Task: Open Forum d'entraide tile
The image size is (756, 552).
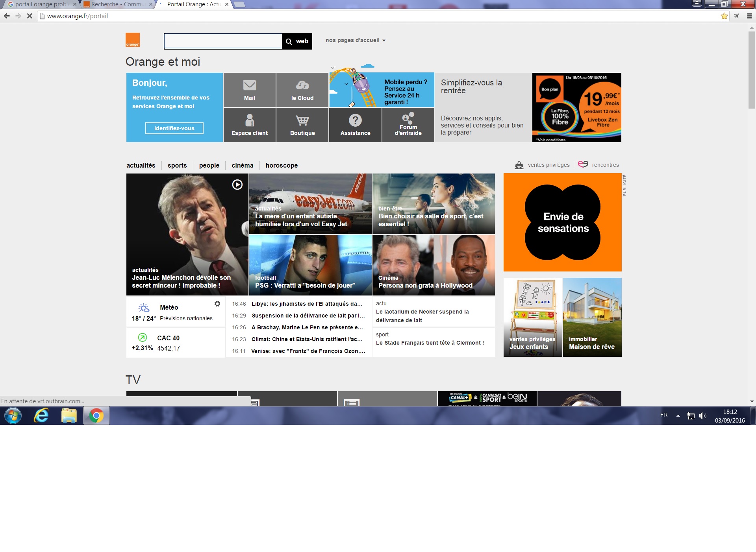Action: 408,125
